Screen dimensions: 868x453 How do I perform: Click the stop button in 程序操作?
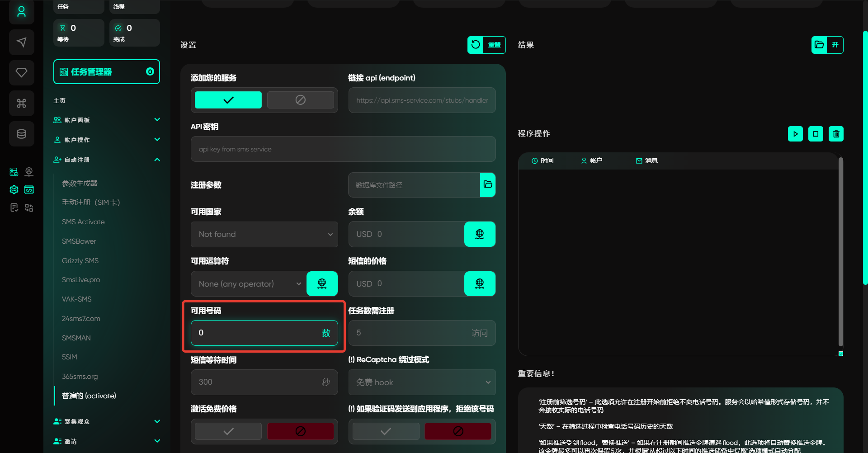point(816,134)
